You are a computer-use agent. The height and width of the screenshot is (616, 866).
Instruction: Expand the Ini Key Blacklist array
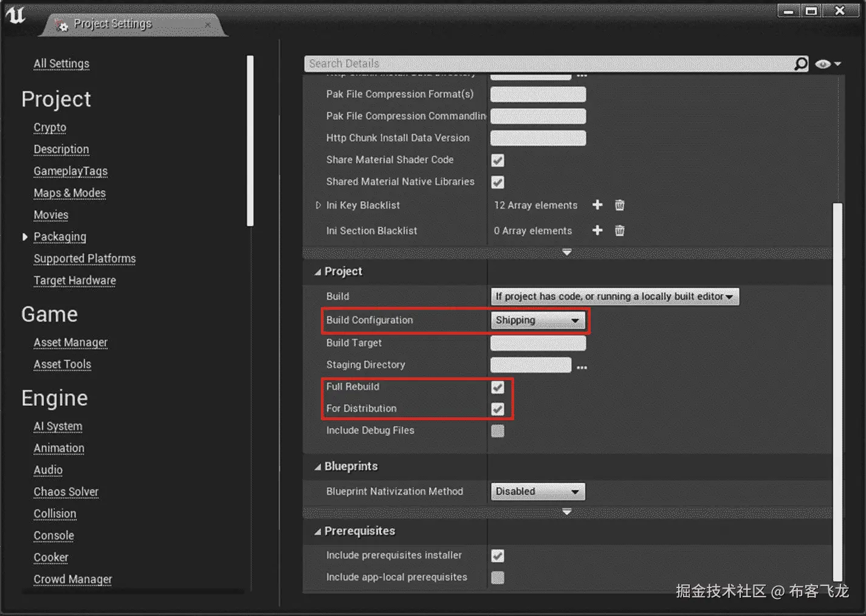tap(318, 205)
